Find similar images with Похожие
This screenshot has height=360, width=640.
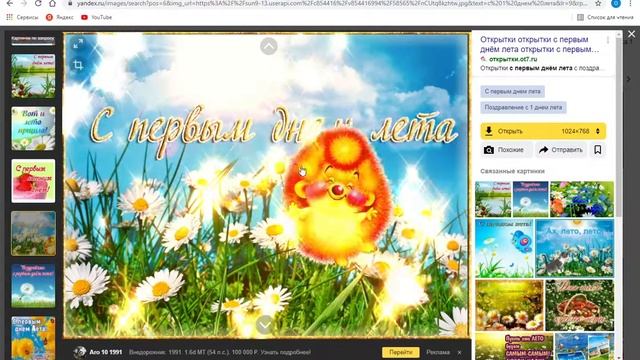[505, 150]
